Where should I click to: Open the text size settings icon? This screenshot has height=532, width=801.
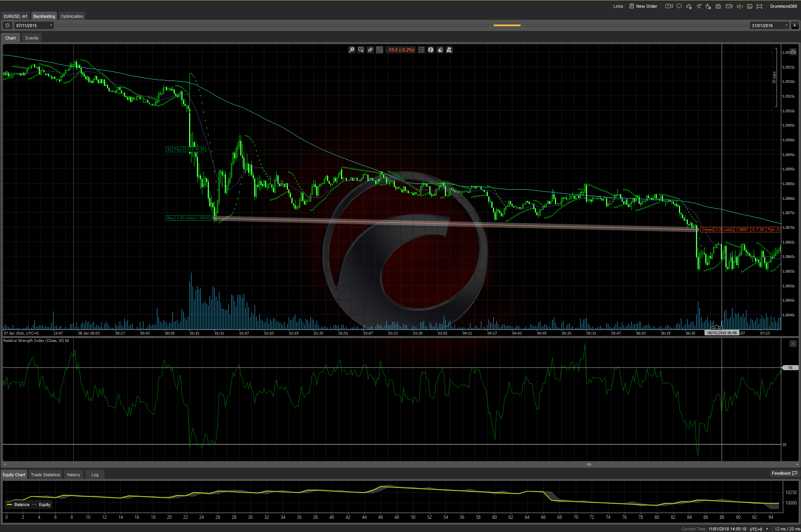tap(699, 6)
